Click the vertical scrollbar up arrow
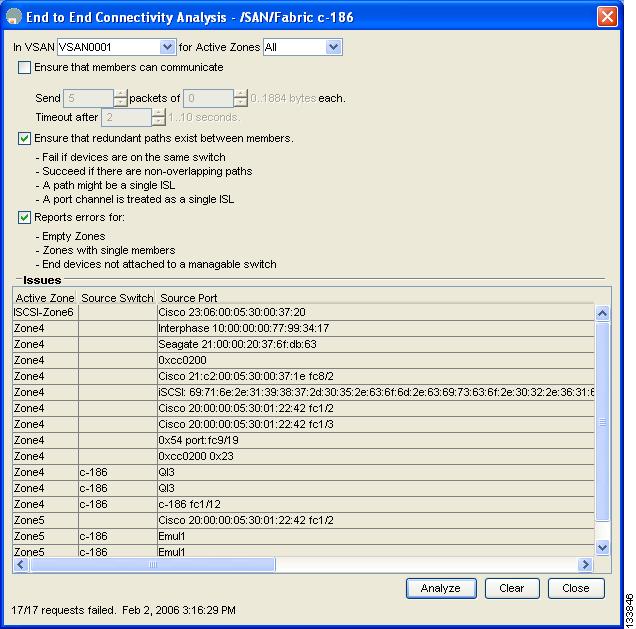636x629 pixels. (602, 313)
